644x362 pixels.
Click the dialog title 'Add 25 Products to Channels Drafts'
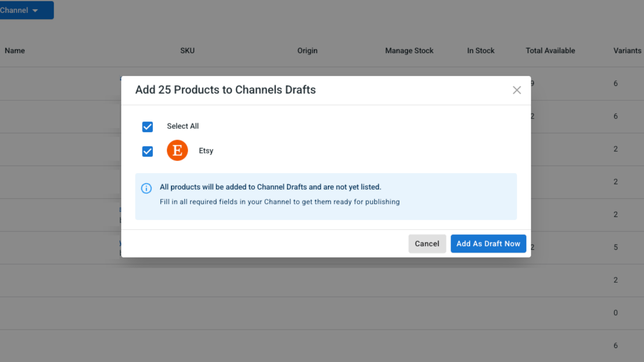[225, 90]
